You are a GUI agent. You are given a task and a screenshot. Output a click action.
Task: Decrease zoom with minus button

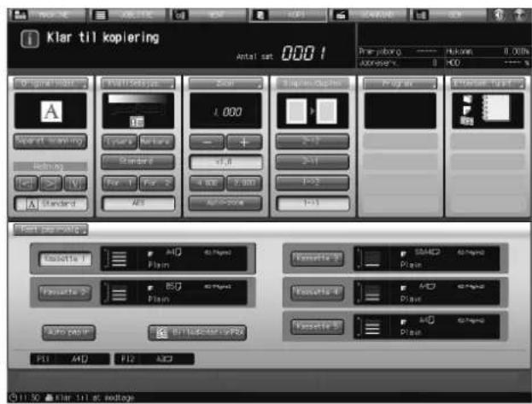[x=207, y=142]
